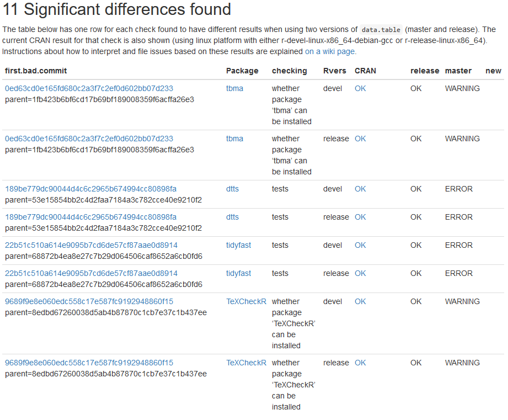Click CRAN OK link for dtts release row
Viewport: 508px width, 420px height.
[x=360, y=217]
